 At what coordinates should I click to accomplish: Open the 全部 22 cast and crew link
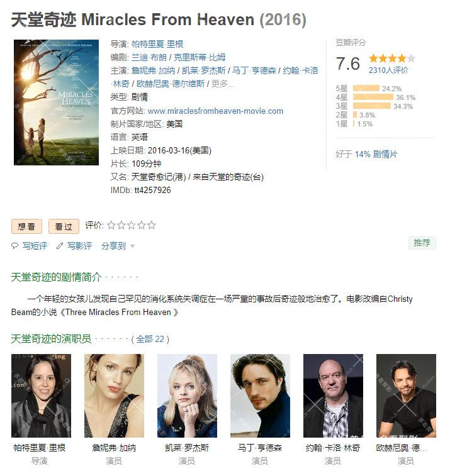click(x=150, y=339)
